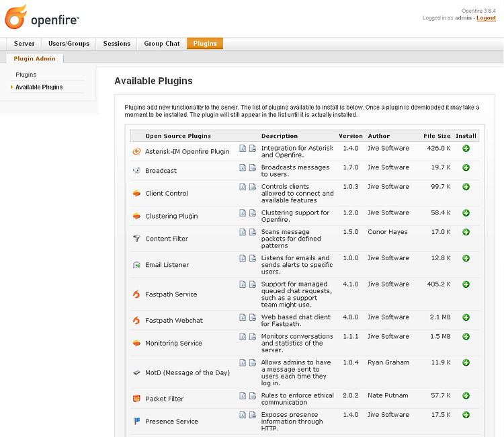Select the Plugins main tab
Viewport: 504px width, 437px height.
point(205,44)
